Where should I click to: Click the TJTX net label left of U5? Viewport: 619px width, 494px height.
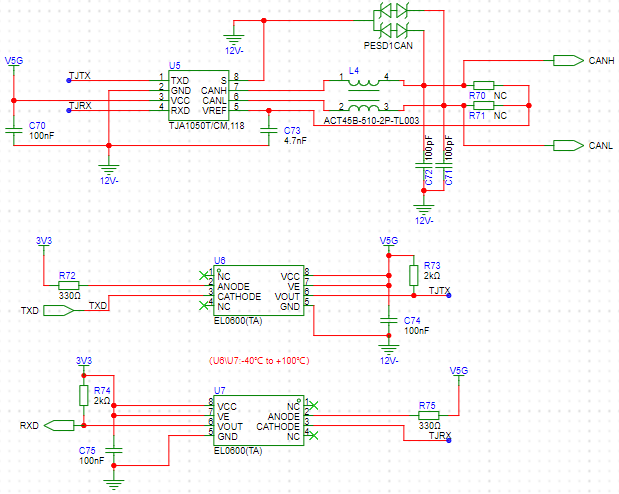tap(80, 75)
